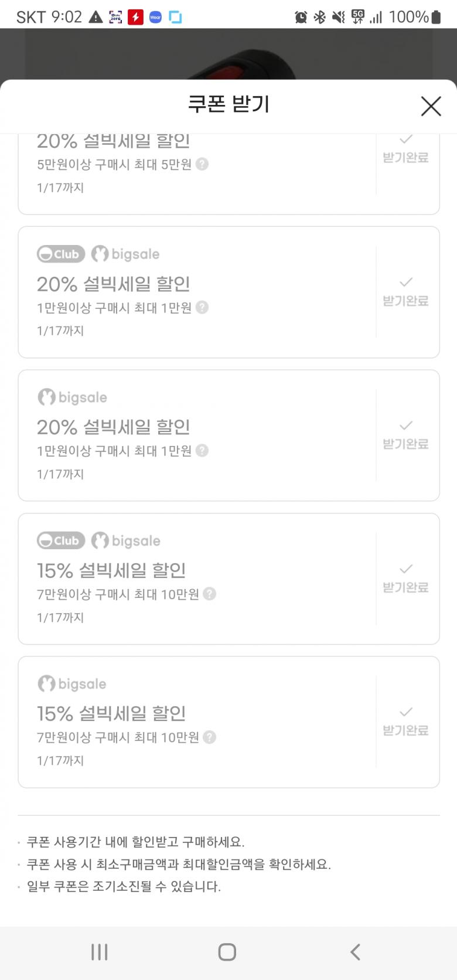Tap Club badge on 20% 설빅세일 coupon

tap(61, 254)
